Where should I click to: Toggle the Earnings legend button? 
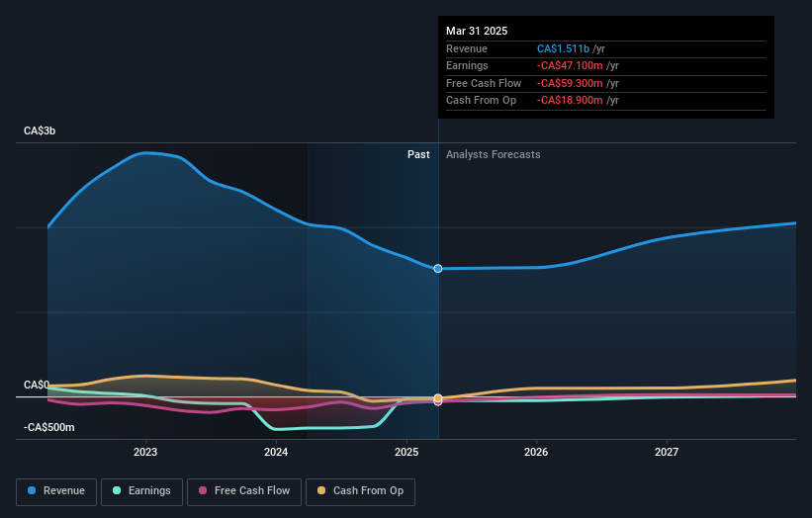(141, 491)
